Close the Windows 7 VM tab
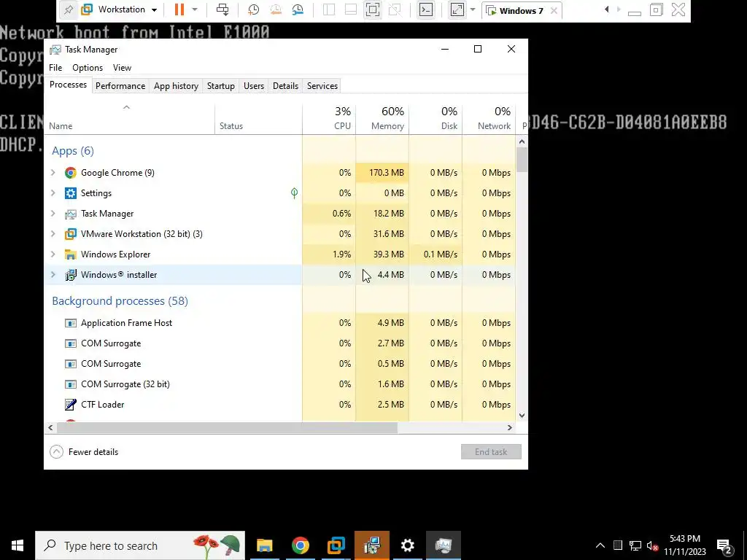The image size is (747, 560). coord(554,10)
